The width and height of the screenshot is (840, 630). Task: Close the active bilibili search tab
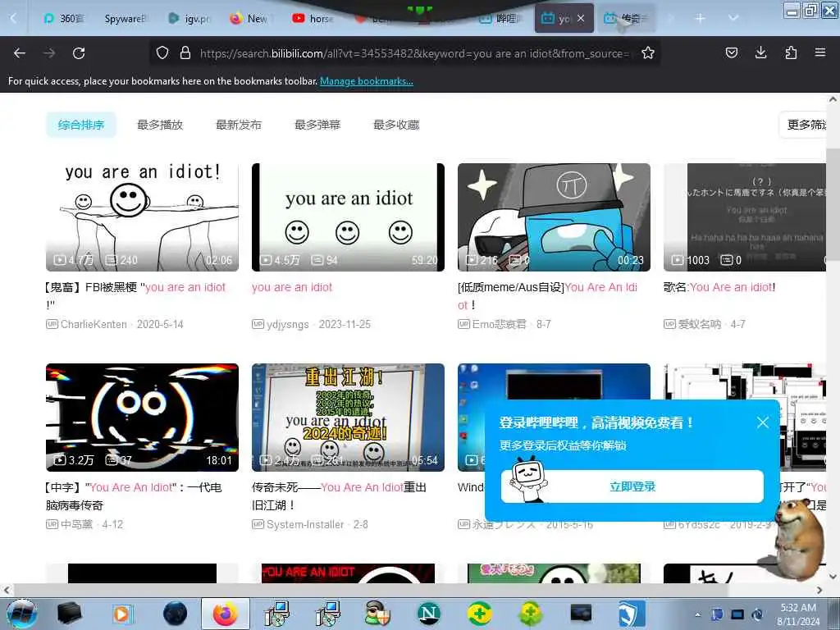(581, 18)
